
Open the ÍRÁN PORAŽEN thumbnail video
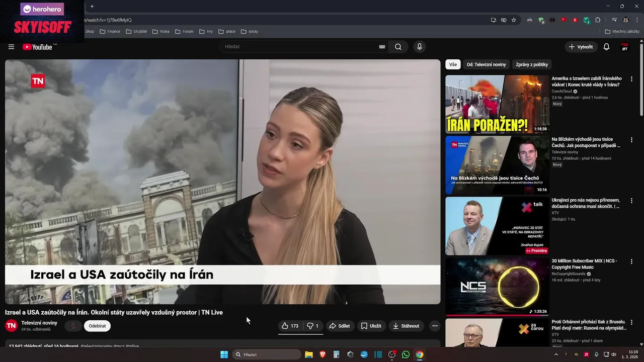click(497, 104)
